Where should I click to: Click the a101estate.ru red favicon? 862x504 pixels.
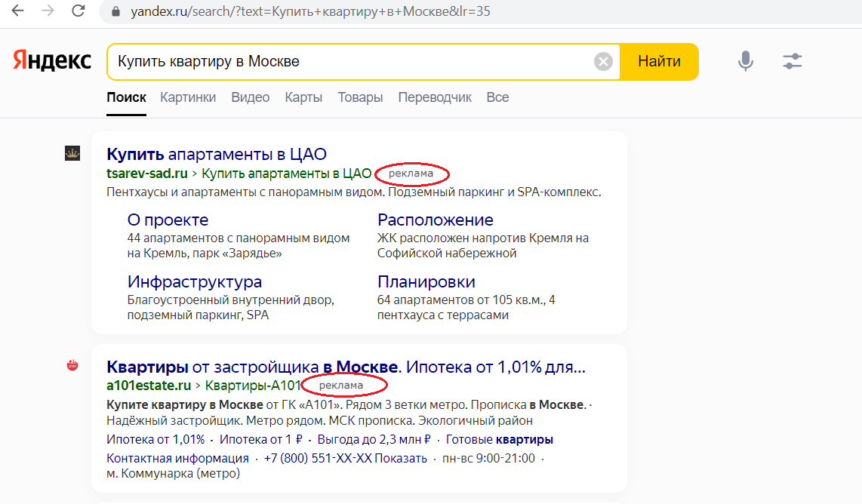tap(72, 365)
